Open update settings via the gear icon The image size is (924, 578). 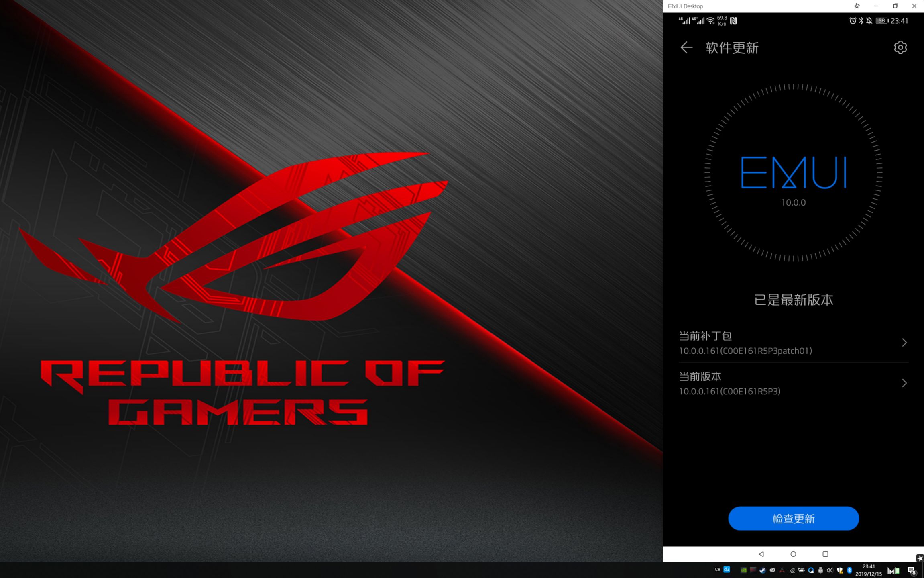pyautogui.click(x=900, y=47)
